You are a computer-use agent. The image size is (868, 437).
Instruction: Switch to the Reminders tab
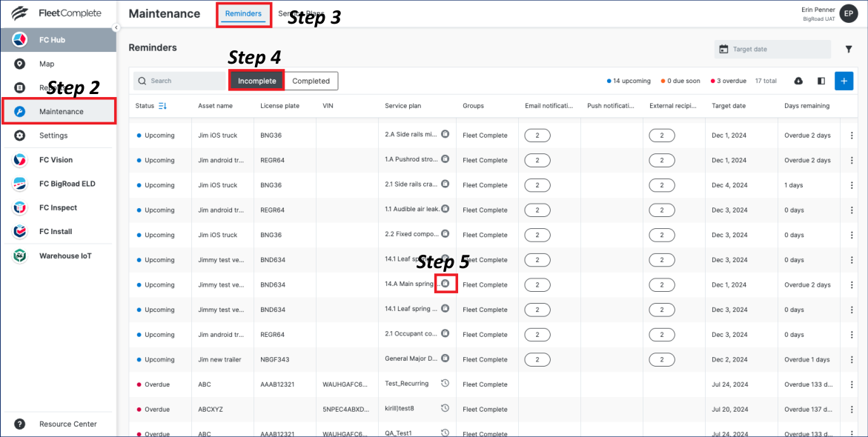(244, 14)
